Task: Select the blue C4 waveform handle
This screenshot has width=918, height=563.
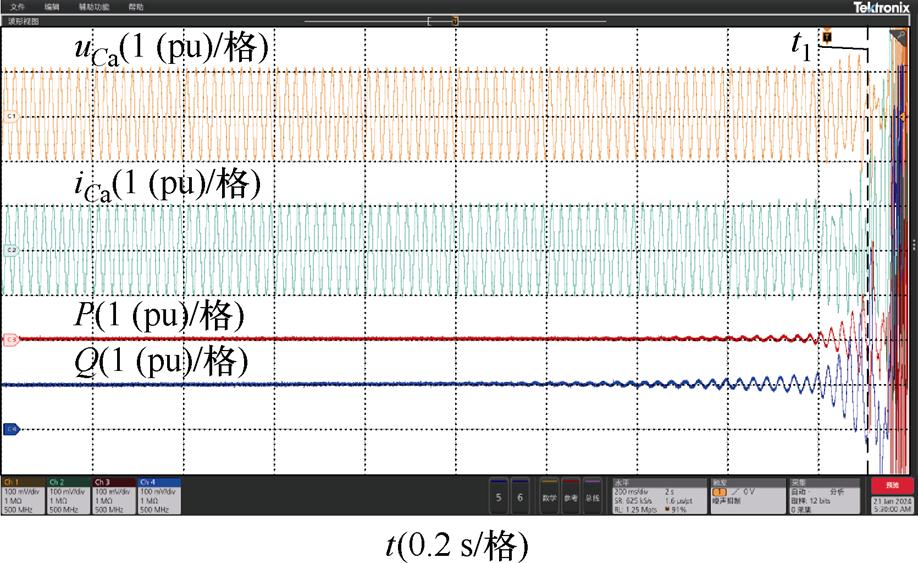Action: (12, 429)
